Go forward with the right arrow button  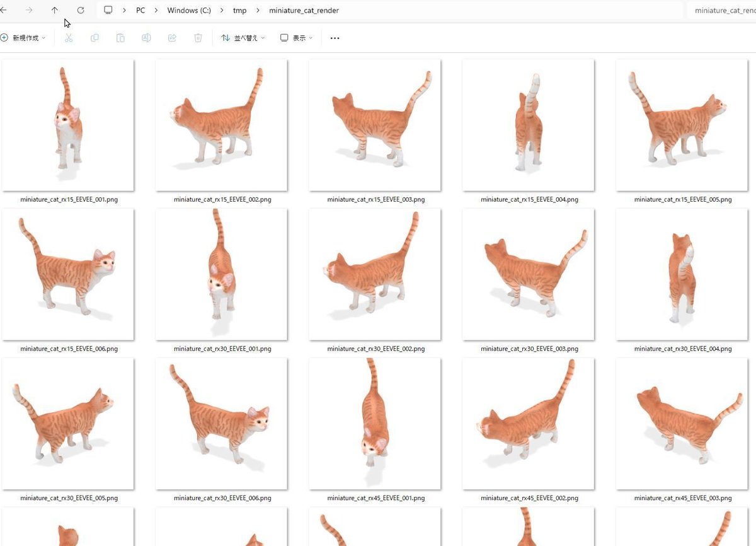tap(29, 10)
